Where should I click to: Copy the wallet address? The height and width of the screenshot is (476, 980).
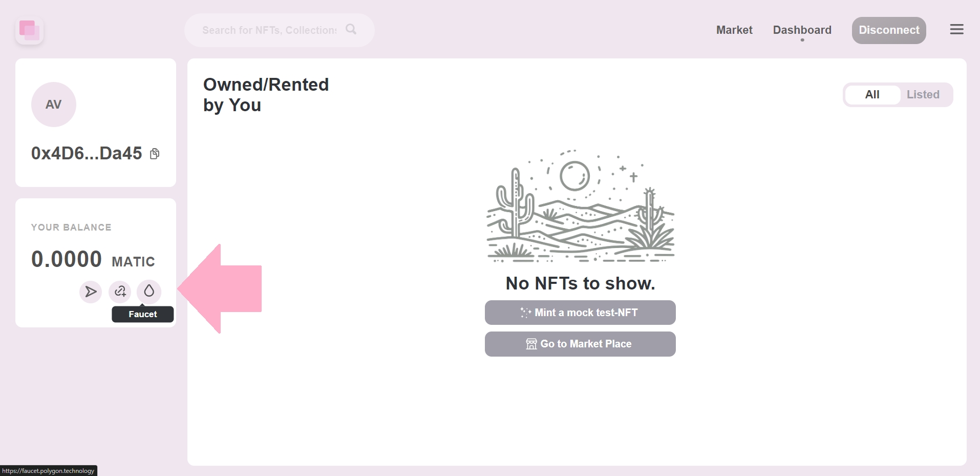155,154
